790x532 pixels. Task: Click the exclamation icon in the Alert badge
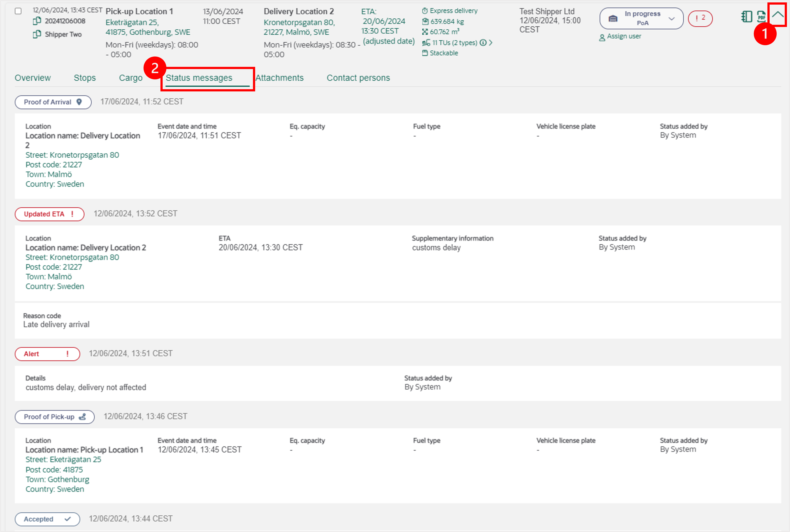point(68,354)
